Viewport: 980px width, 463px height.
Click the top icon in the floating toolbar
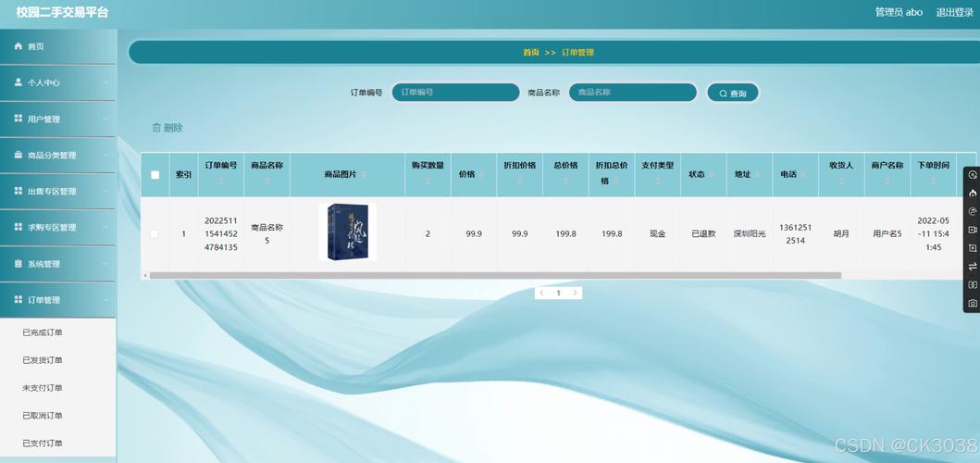tap(972, 175)
